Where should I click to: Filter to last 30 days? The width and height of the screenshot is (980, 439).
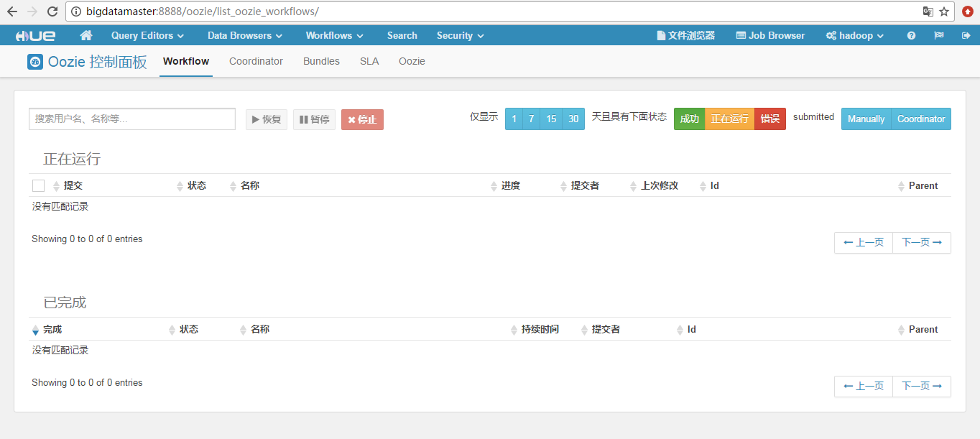coord(573,119)
